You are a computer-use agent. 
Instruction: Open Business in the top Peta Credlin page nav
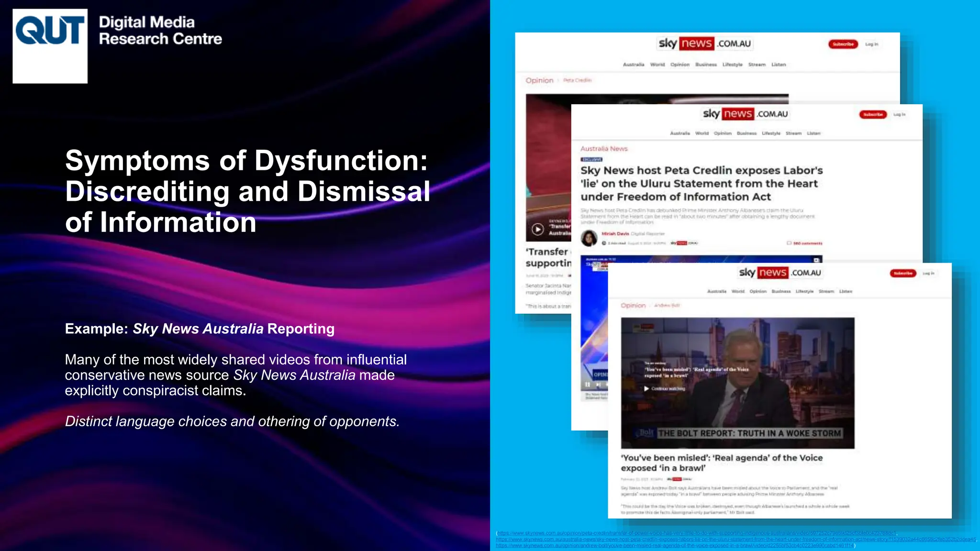(x=706, y=65)
